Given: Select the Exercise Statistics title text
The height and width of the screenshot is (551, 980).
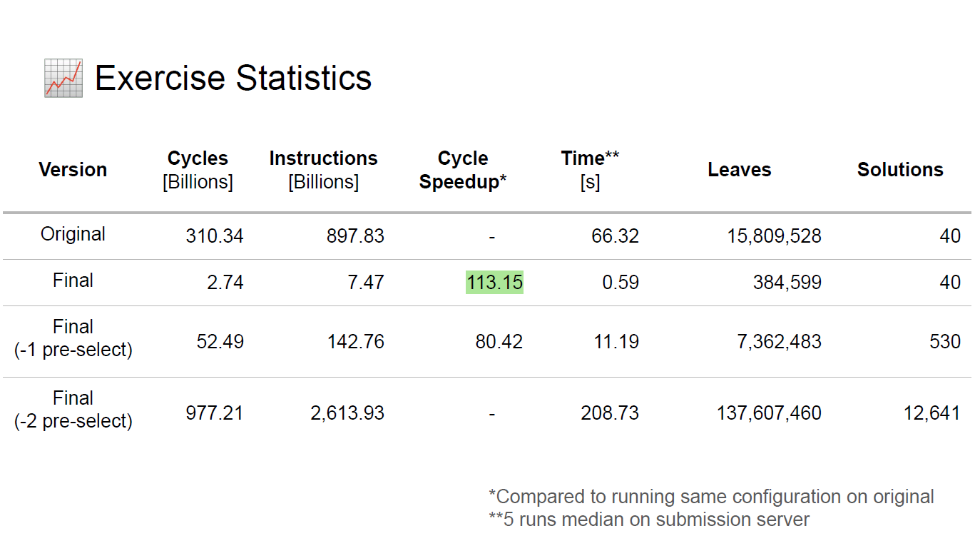Looking at the screenshot, I should coord(233,77).
